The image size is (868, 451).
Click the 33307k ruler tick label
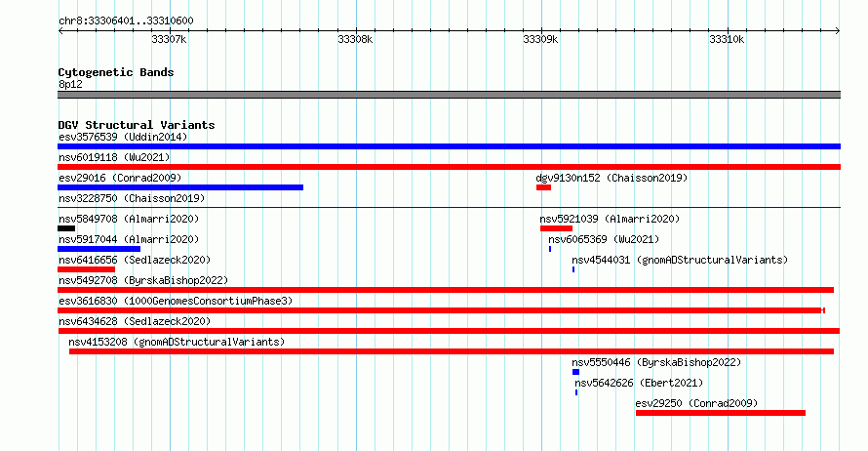[169, 39]
